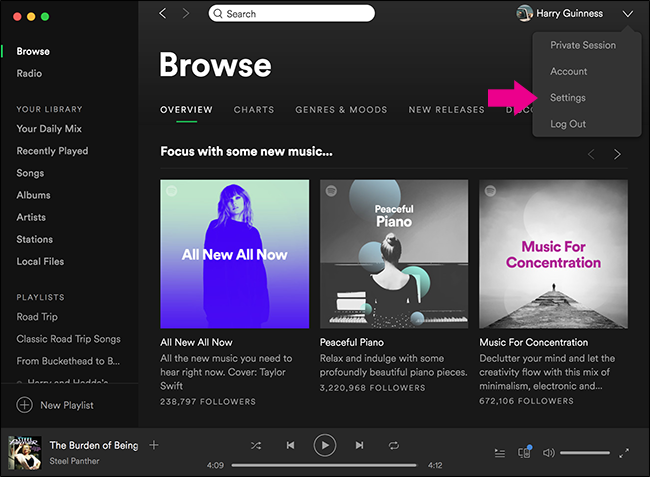The height and width of the screenshot is (477, 650).
Task: Show previous items in the Focus carousel
Action: 591,155
